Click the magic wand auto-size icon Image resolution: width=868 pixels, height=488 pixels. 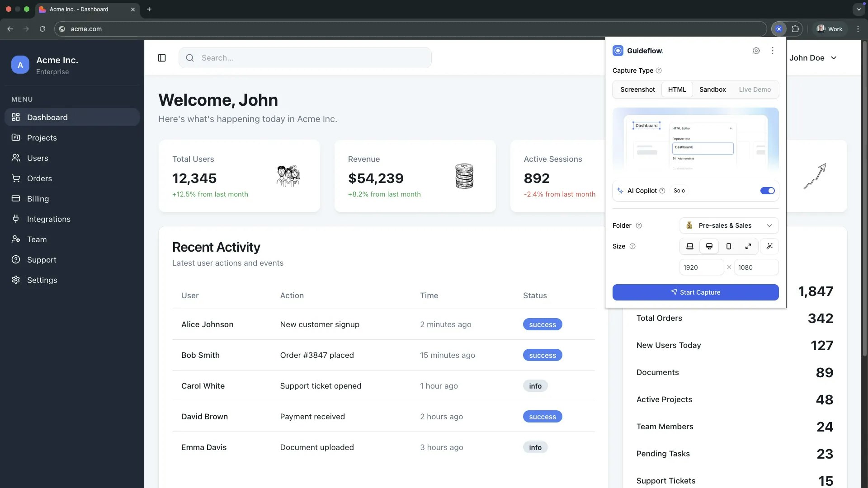click(769, 246)
